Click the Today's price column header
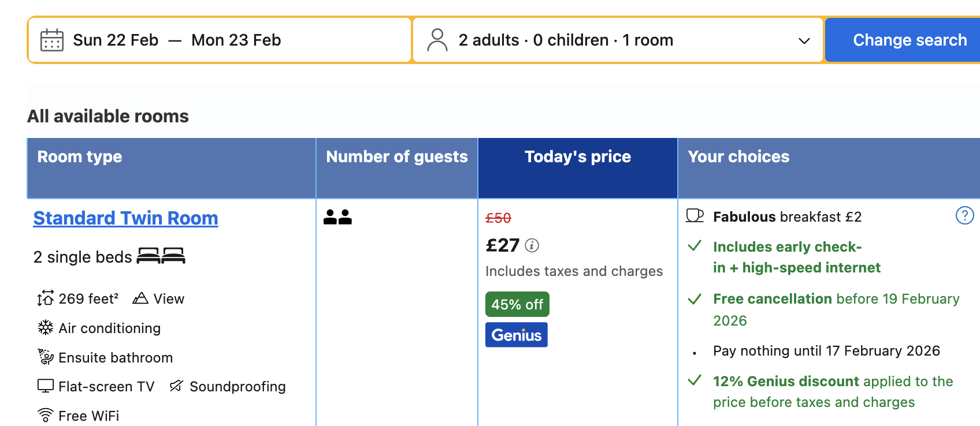The width and height of the screenshot is (980, 426). click(577, 157)
